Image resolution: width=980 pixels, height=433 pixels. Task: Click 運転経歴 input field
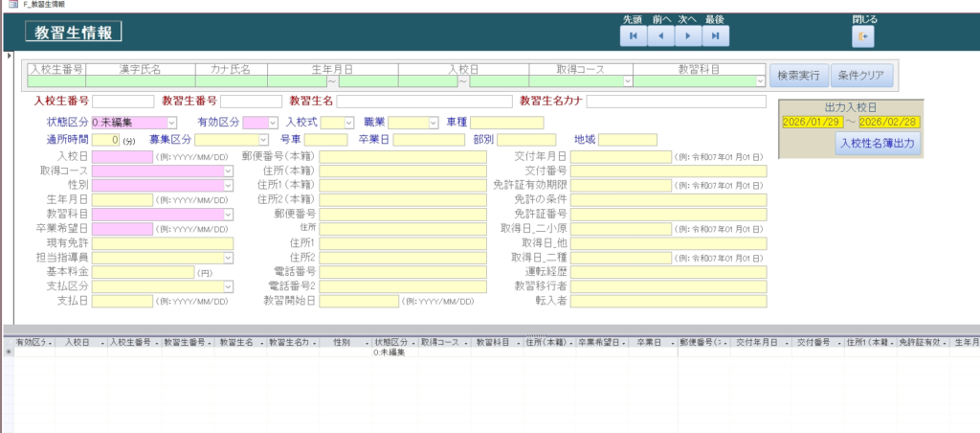click(668, 272)
